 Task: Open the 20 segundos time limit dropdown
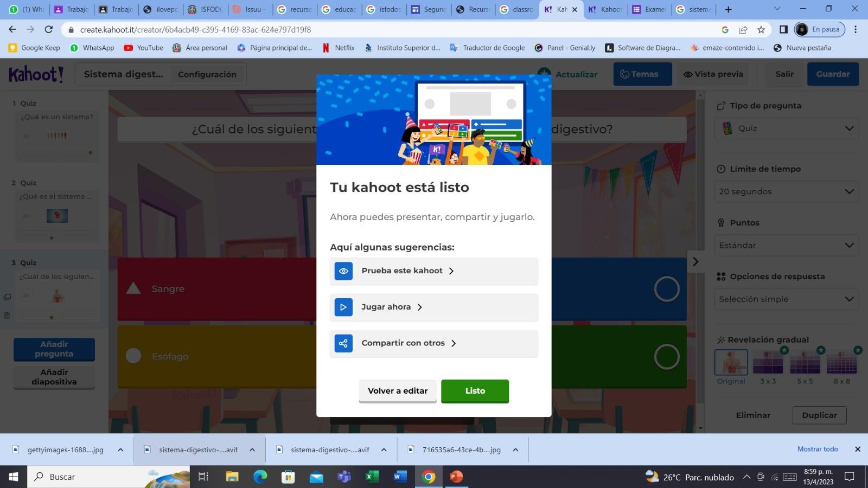(786, 191)
